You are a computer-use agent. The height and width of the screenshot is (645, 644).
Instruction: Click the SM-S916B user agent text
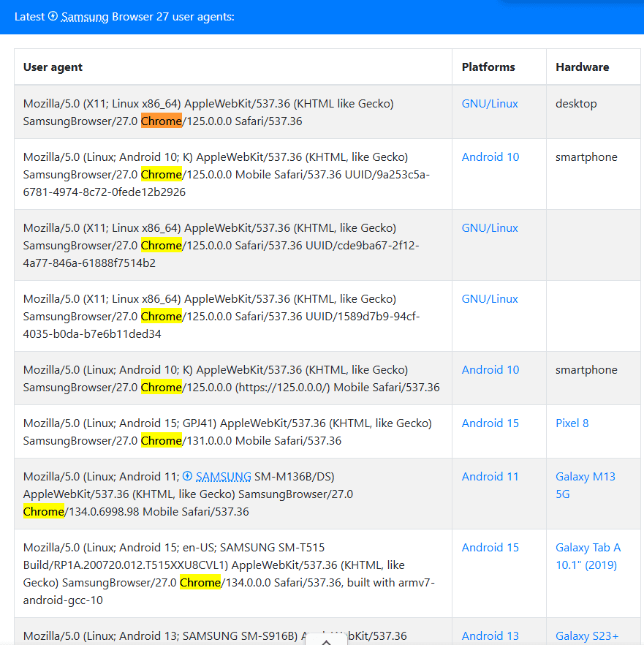[x=215, y=636]
